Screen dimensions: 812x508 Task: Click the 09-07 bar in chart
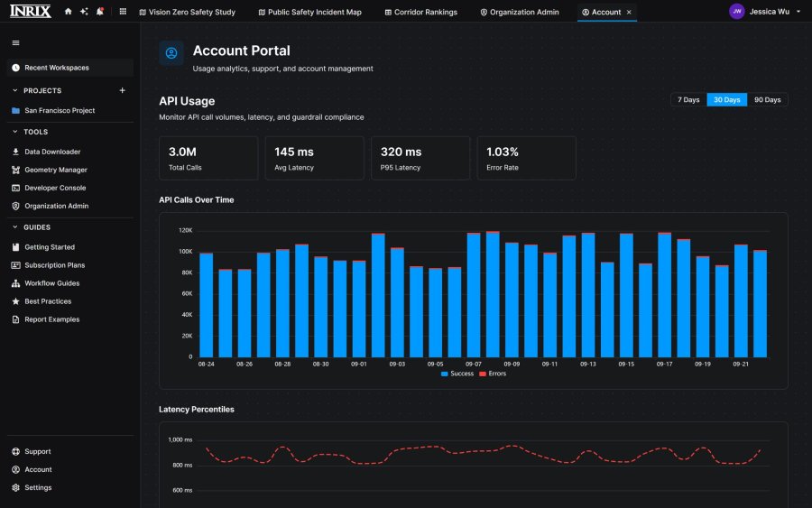pos(474,295)
